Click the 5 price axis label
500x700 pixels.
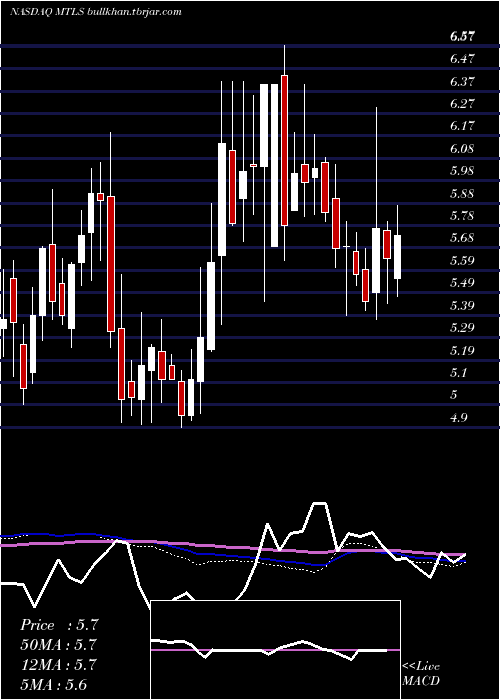click(x=454, y=395)
